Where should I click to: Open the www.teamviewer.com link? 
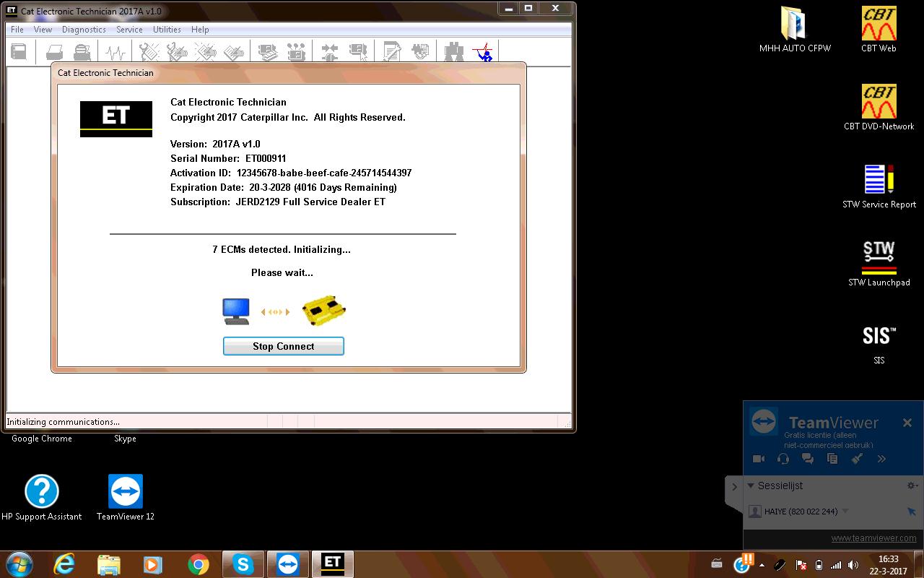pyautogui.click(x=873, y=538)
